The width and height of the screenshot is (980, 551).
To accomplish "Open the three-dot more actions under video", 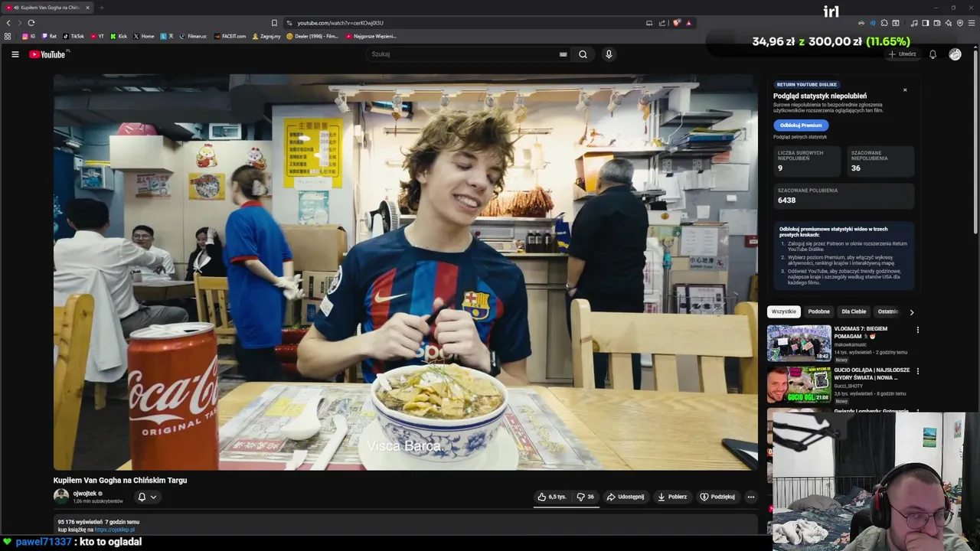I will pyautogui.click(x=750, y=497).
